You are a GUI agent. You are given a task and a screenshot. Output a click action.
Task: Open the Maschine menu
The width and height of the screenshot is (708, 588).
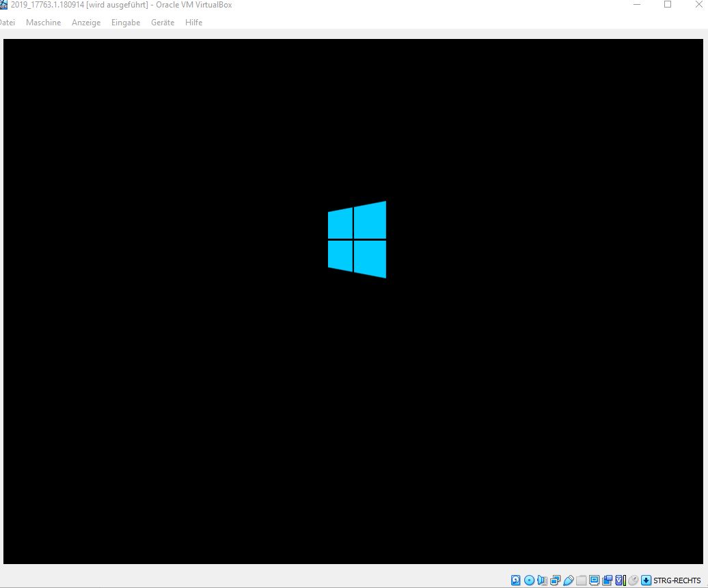(x=43, y=22)
